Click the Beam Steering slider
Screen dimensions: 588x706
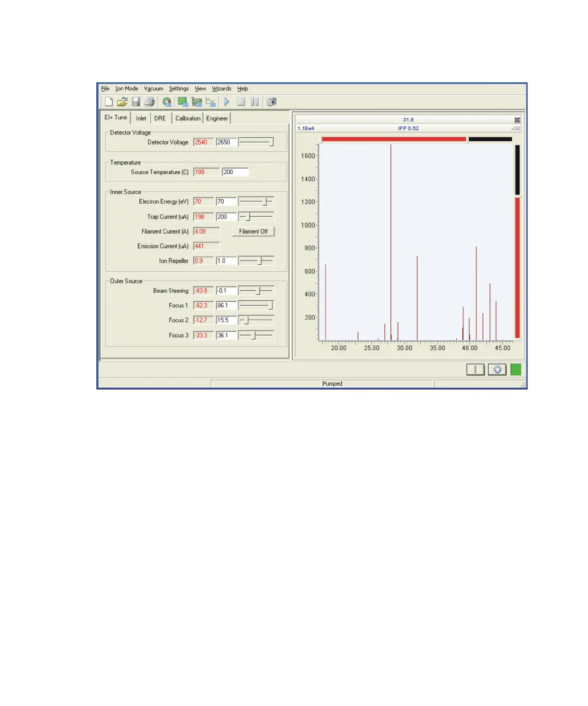tap(256, 291)
